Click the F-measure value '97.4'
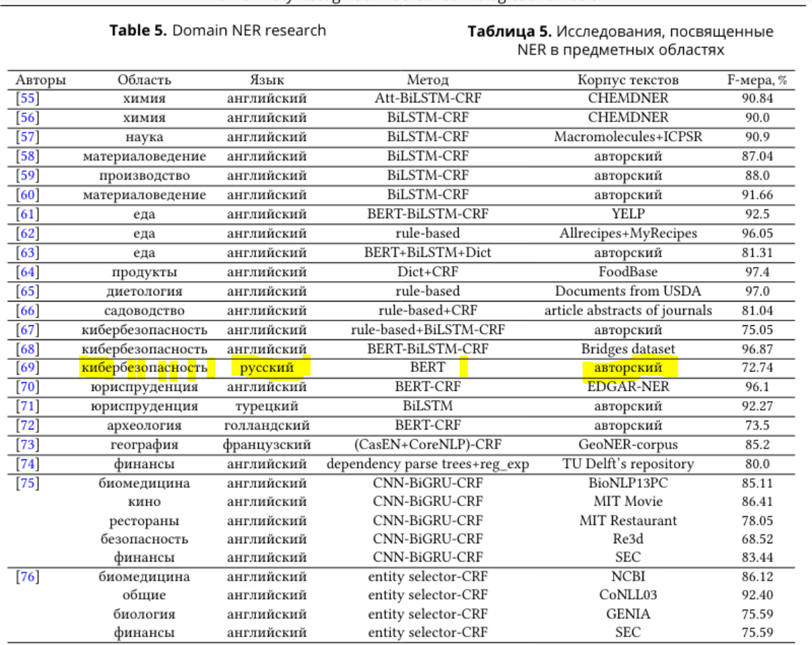Image resolution: width=812 pixels, height=645 pixels. tap(757, 272)
